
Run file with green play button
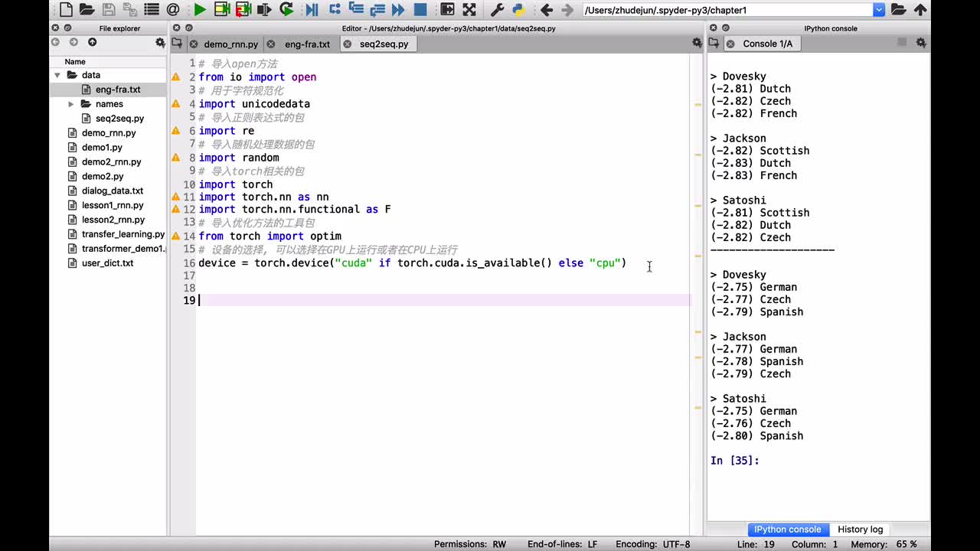click(200, 10)
